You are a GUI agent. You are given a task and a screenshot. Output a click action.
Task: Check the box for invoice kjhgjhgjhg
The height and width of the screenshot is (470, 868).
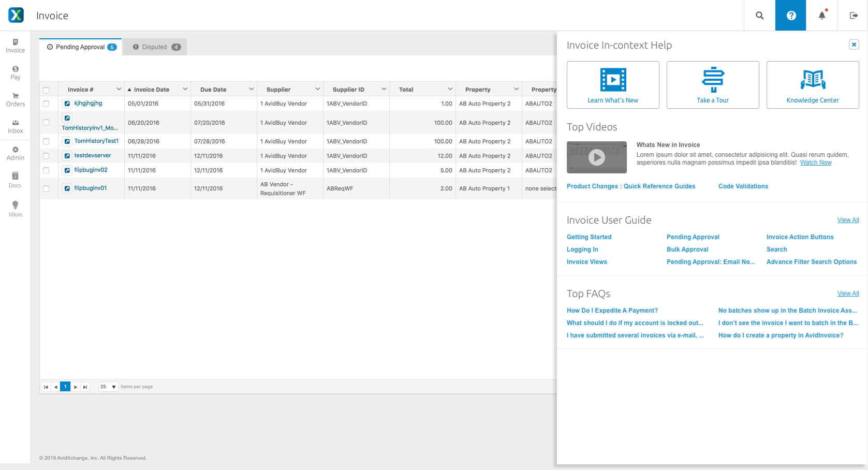click(x=46, y=104)
